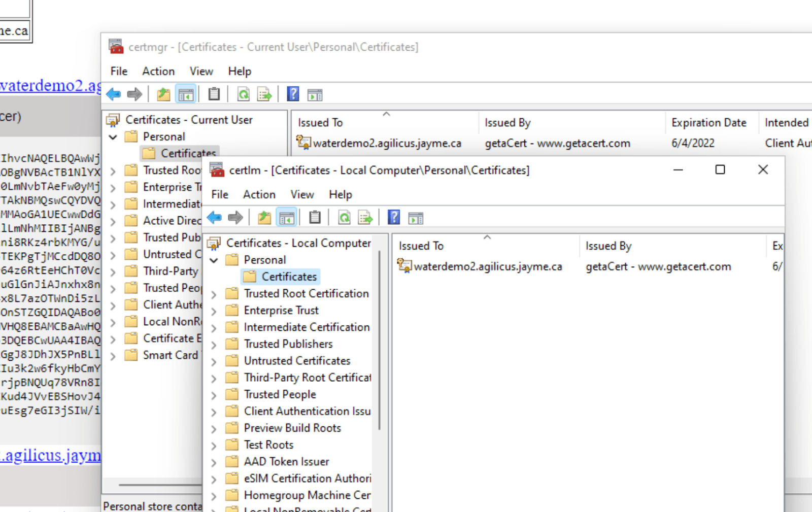The height and width of the screenshot is (512, 812).
Task: Click the Refresh icon in the certmgr toolbar
Action: click(244, 94)
